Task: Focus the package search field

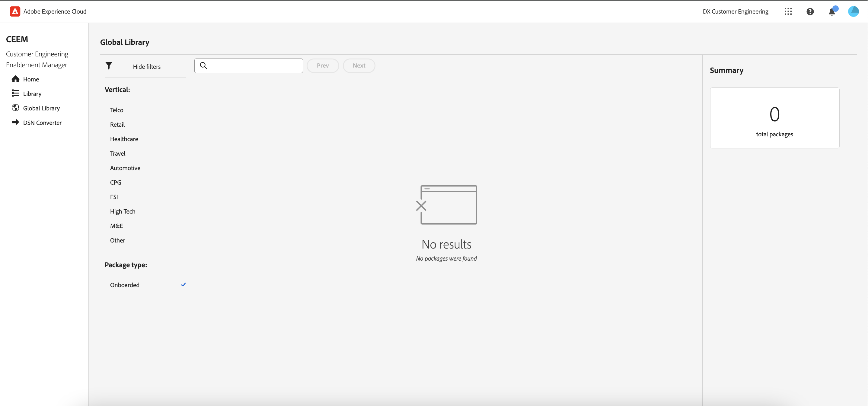Action: pyautogui.click(x=248, y=66)
